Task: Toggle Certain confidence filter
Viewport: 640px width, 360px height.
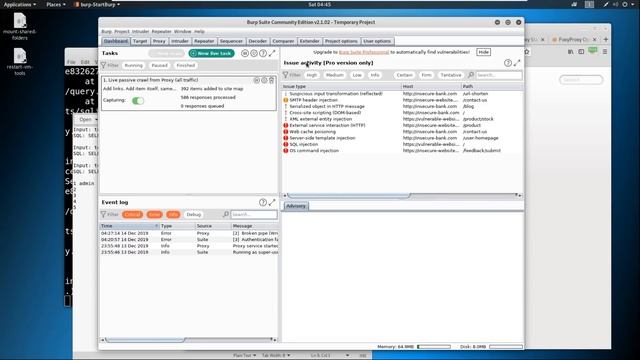Action: 404,75
